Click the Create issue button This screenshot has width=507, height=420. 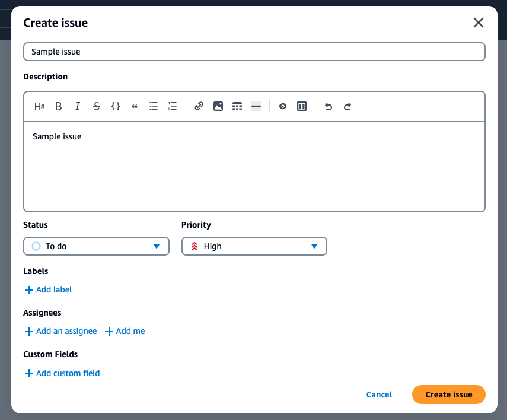pyautogui.click(x=449, y=394)
